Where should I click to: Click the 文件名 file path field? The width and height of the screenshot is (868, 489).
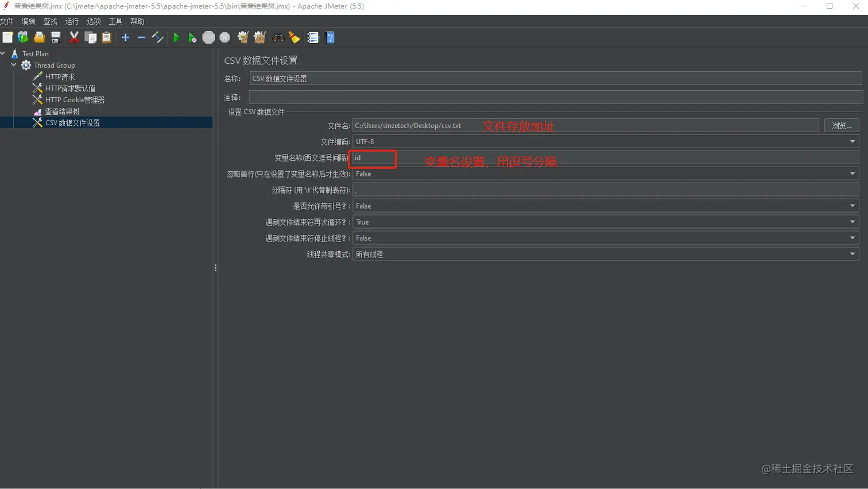point(586,125)
